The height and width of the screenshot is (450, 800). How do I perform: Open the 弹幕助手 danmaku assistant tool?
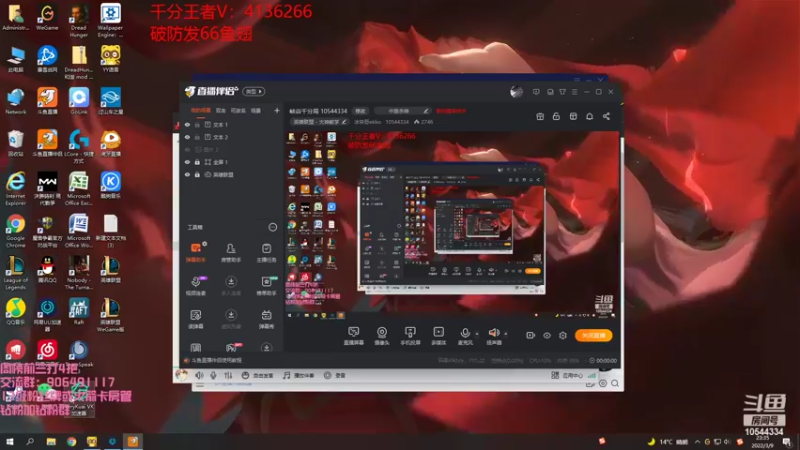click(x=196, y=252)
